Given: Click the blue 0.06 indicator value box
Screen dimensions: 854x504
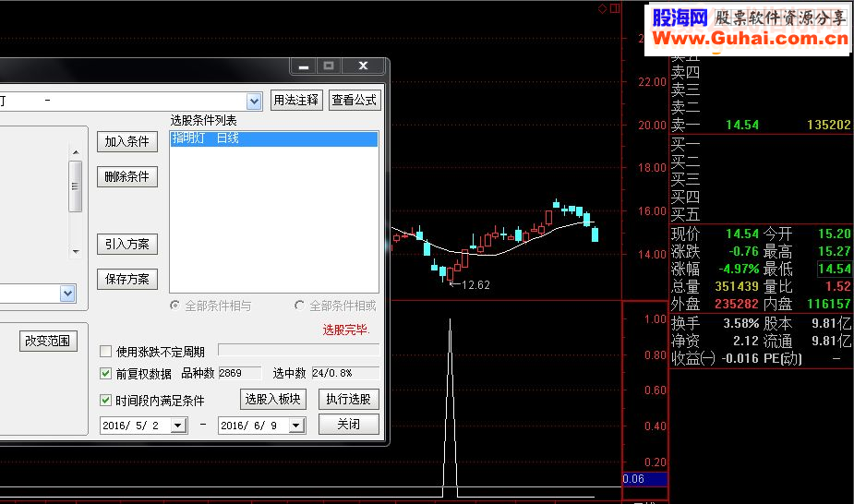Looking at the screenshot, I should [x=644, y=479].
